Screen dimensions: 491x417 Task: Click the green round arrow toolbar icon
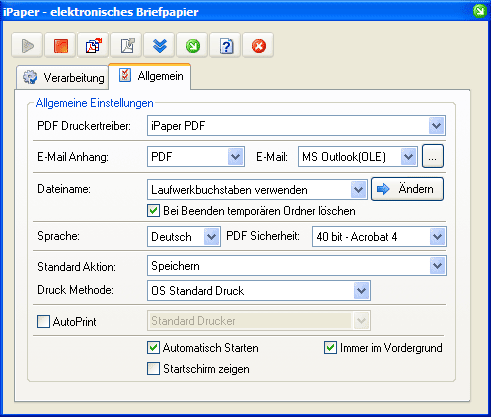(192, 45)
